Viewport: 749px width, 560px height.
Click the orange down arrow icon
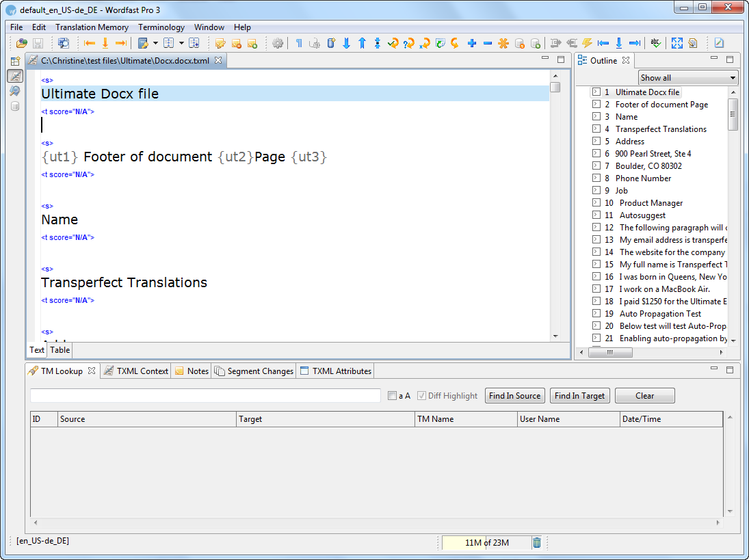point(105,44)
